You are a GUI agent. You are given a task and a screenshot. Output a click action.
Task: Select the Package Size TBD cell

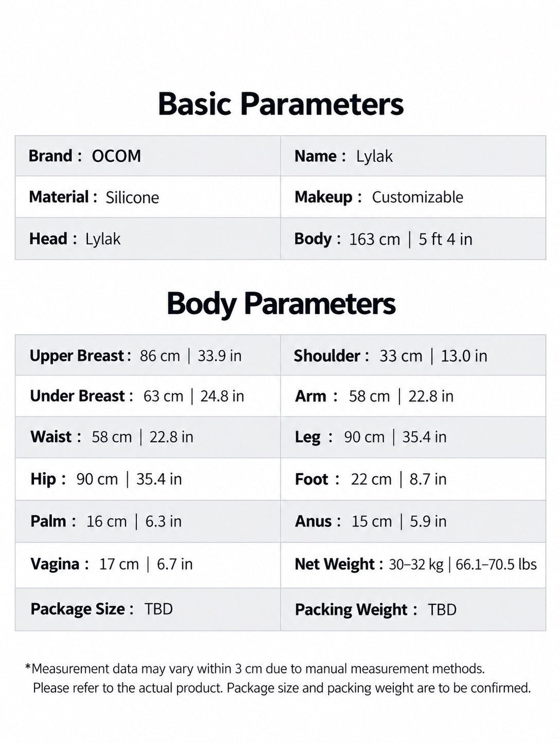(x=148, y=609)
